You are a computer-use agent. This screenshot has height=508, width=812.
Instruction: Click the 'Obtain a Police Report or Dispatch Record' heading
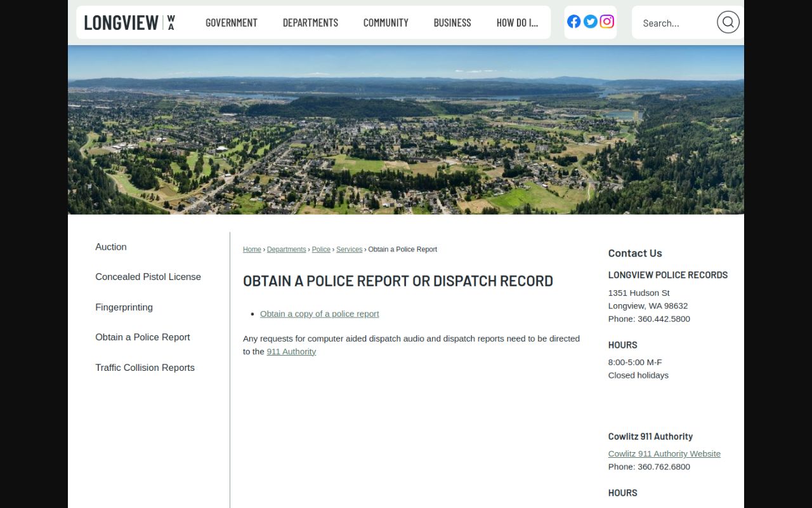398,281
